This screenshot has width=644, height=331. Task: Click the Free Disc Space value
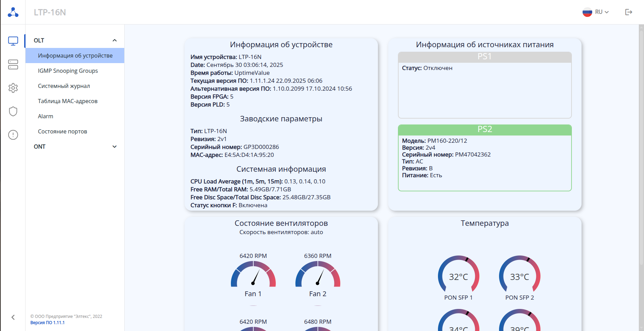(306, 197)
